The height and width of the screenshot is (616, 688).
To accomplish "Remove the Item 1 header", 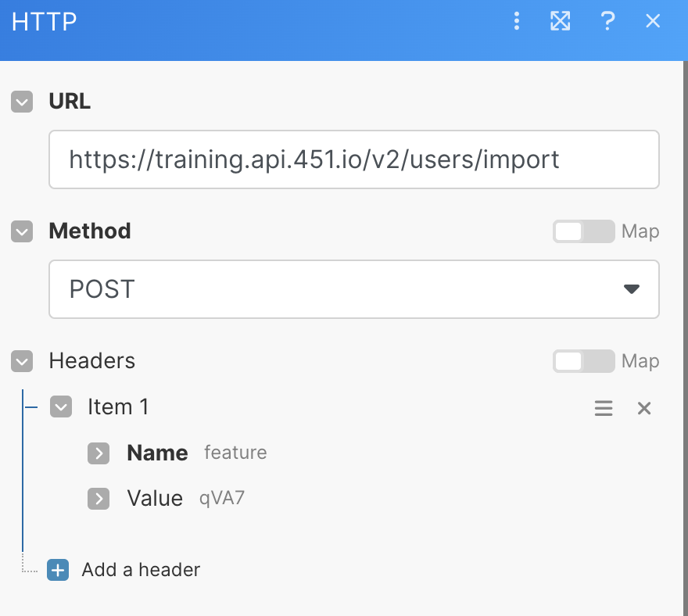I will pos(643,407).
